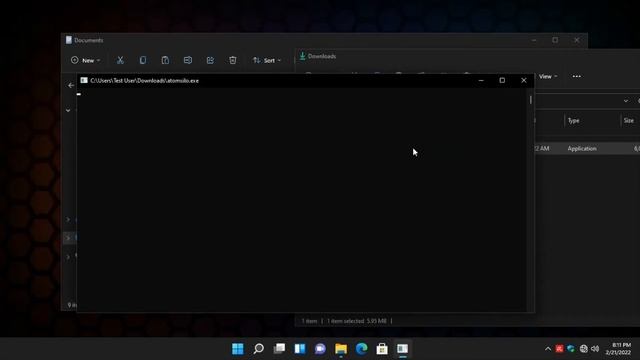Open Sort dropdown in Documents window
The width and height of the screenshot is (640, 360).
click(x=267, y=60)
